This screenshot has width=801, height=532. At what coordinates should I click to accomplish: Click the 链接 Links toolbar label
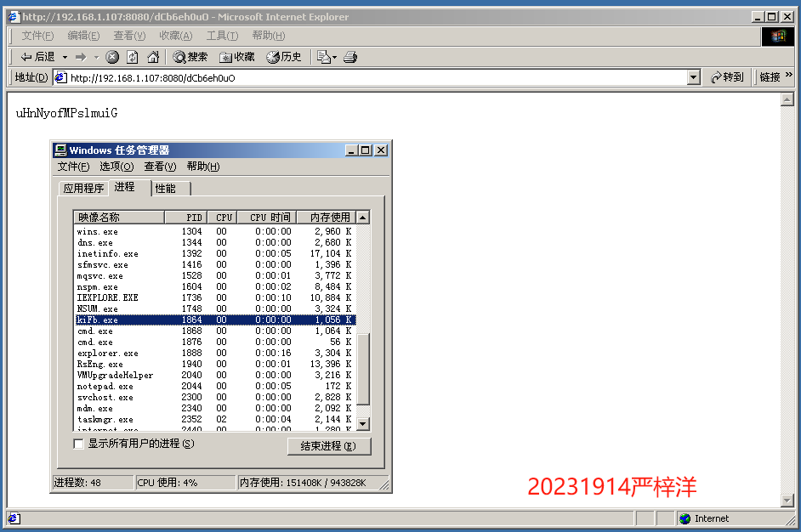770,77
